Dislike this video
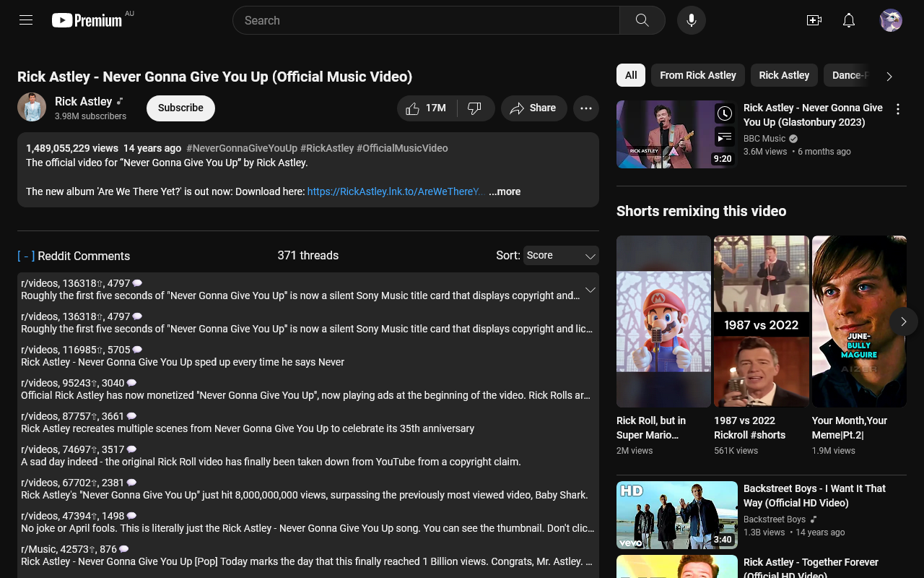924x578 pixels. point(475,108)
